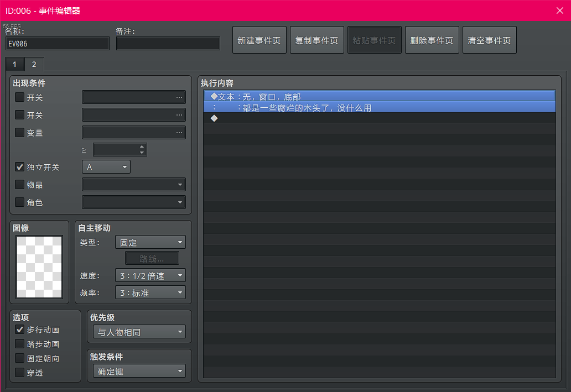This screenshot has width=571, height=392.
Task: Click the 备注 input field
Action: (168, 44)
